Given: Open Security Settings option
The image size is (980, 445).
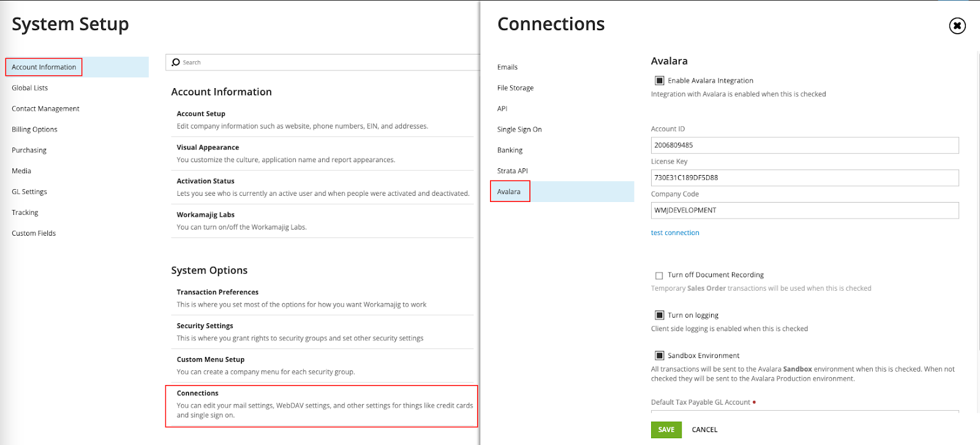Looking at the screenshot, I should point(205,326).
